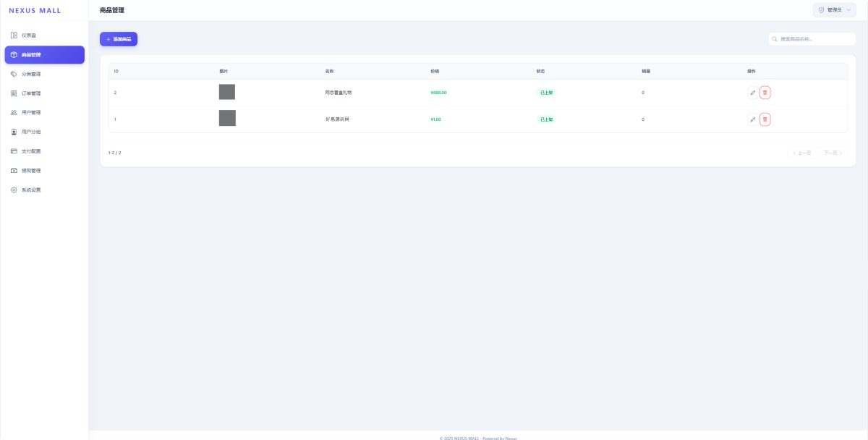Viewport: 868px width, 440px height.
Task: Click the 已上架 badge in the ¥888.00 row
Action: [x=546, y=93]
